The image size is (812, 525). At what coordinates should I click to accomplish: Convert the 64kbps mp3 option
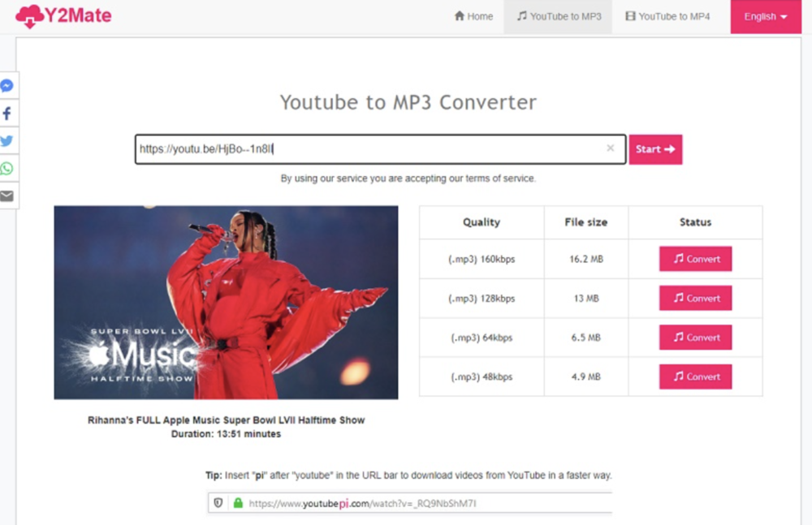[695, 338]
